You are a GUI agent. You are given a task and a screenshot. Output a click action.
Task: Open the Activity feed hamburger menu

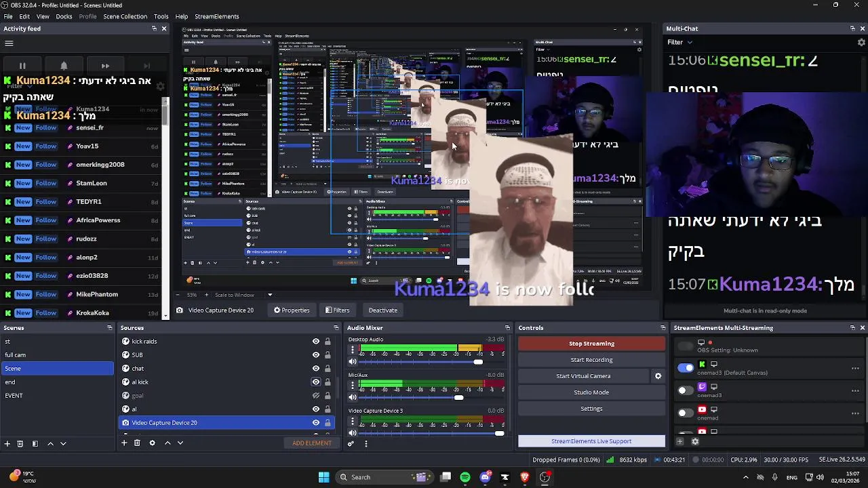coord(9,43)
